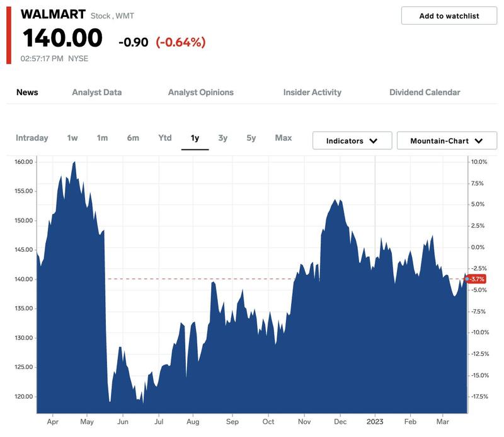Click the (-0.64%) percent change
The image size is (504, 437).
tap(181, 42)
